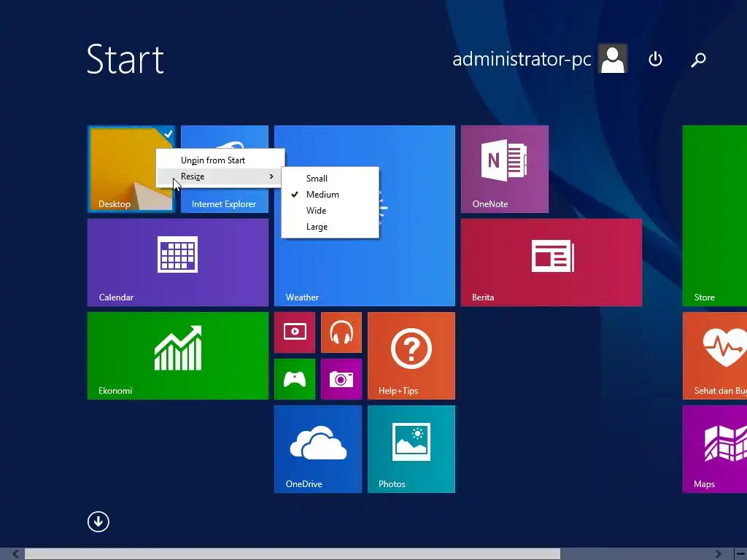Toggle the Desktop tile selection checkmark
The width and height of the screenshot is (747, 560).
[x=169, y=134]
